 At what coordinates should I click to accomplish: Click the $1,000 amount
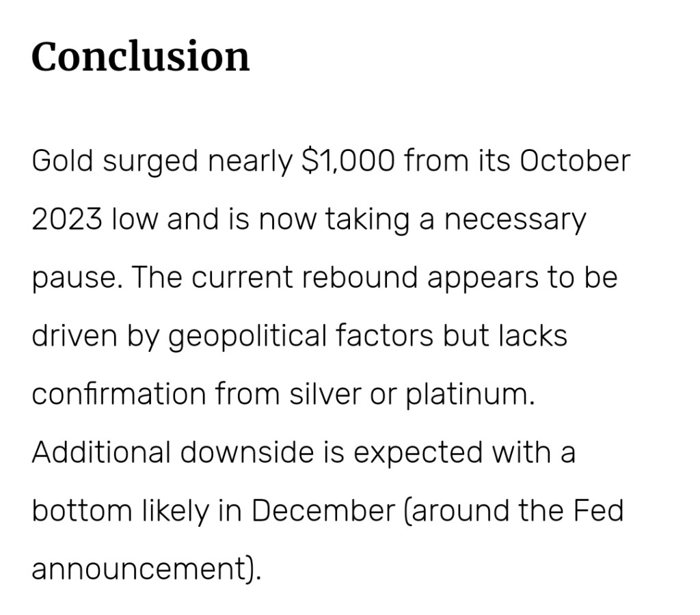(347, 161)
